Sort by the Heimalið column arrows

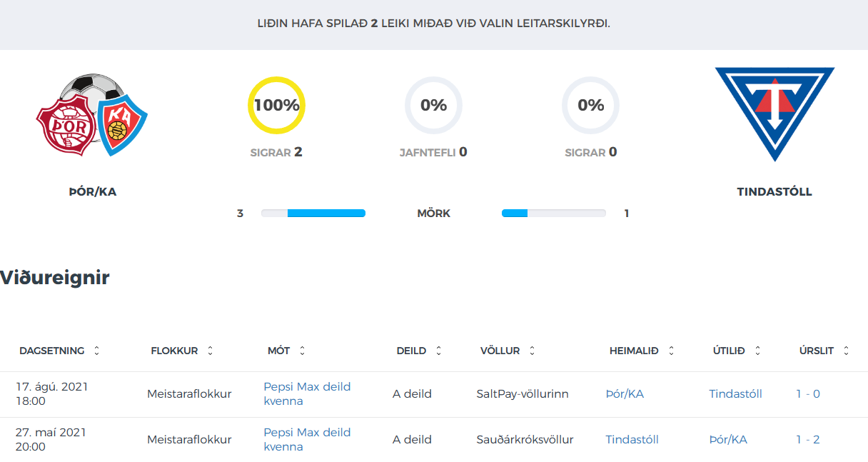pyautogui.click(x=670, y=351)
